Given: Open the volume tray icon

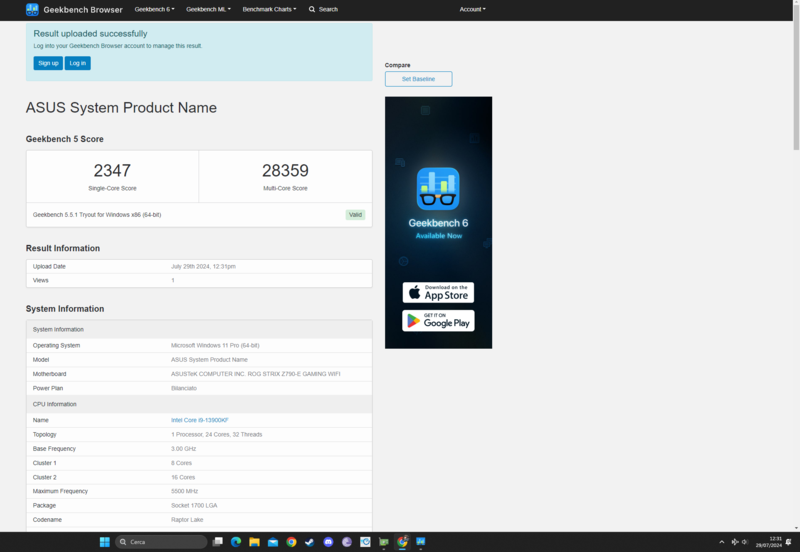Looking at the screenshot, I should tap(745, 542).
